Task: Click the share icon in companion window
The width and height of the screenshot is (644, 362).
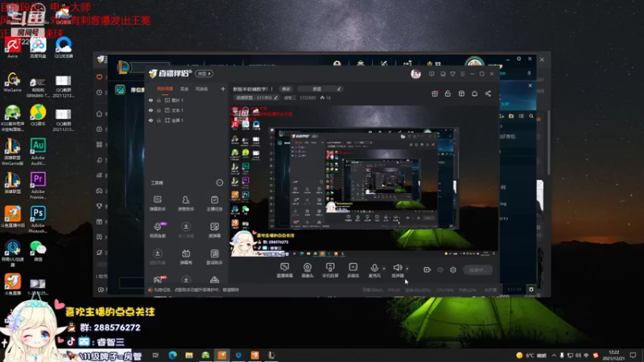Action: [488, 93]
